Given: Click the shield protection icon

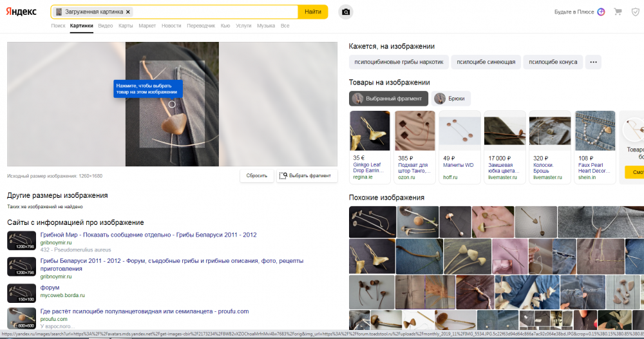Looking at the screenshot, I should click(x=636, y=12).
